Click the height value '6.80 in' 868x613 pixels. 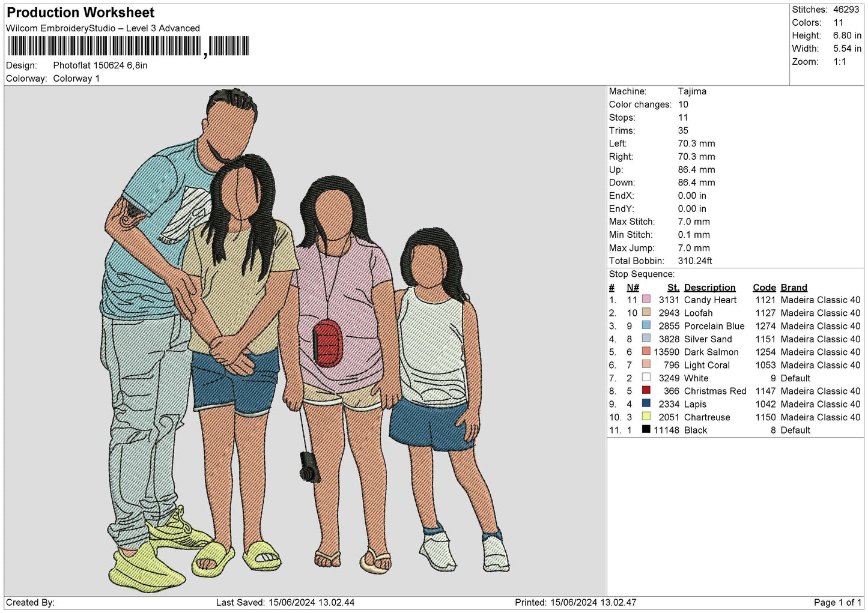[x=847, y=35]
